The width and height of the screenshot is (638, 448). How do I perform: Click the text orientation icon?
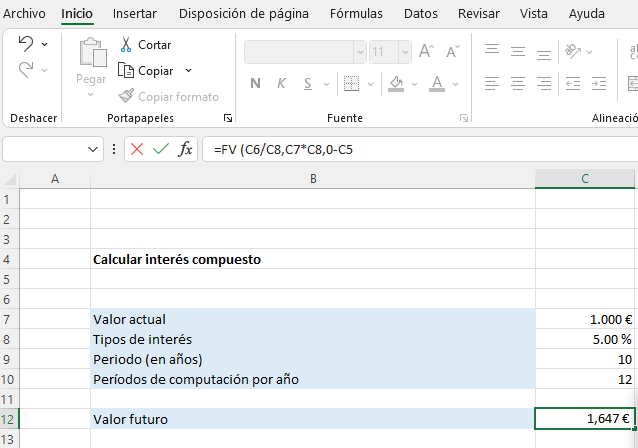[573, 51]
